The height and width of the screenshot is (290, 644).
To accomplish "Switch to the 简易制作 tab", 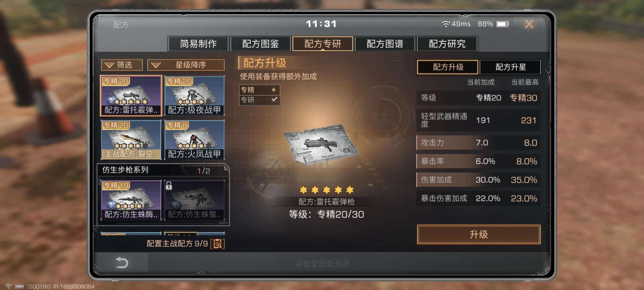I will coord(198,43).
